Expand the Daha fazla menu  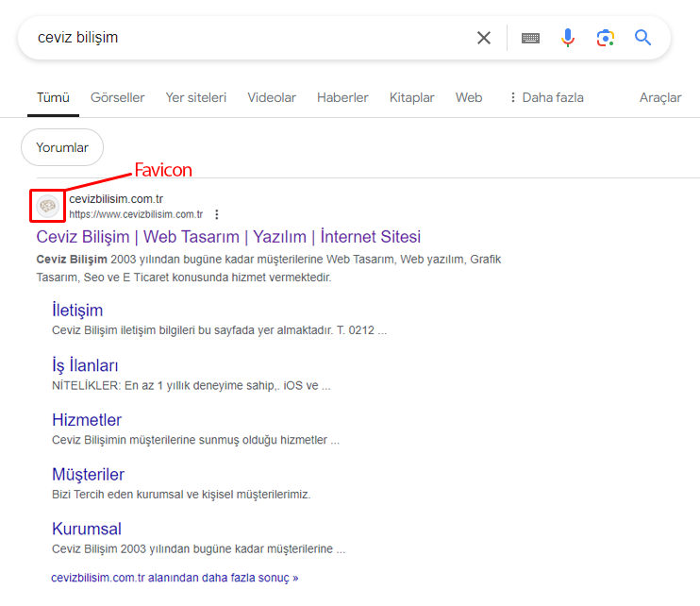(x=547, y=98)
